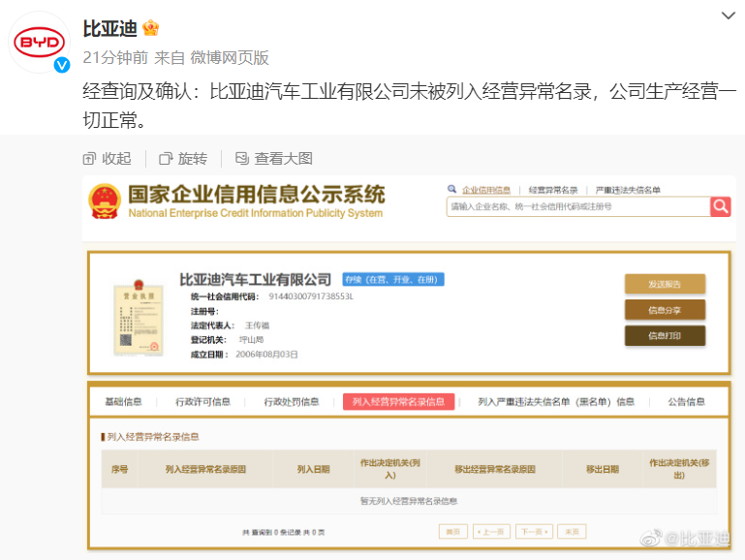Click the enterprise name search input field

click(x=577, y=206)
